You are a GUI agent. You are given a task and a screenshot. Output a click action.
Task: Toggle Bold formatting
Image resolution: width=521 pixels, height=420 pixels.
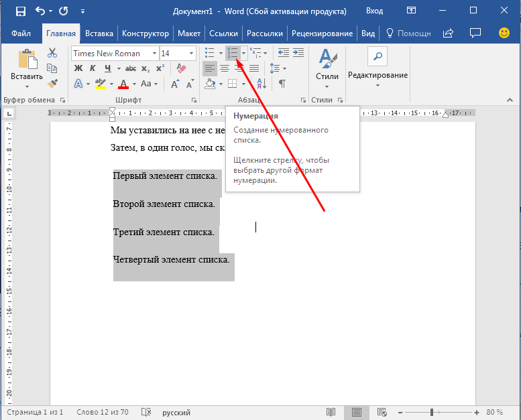[78, 68]
